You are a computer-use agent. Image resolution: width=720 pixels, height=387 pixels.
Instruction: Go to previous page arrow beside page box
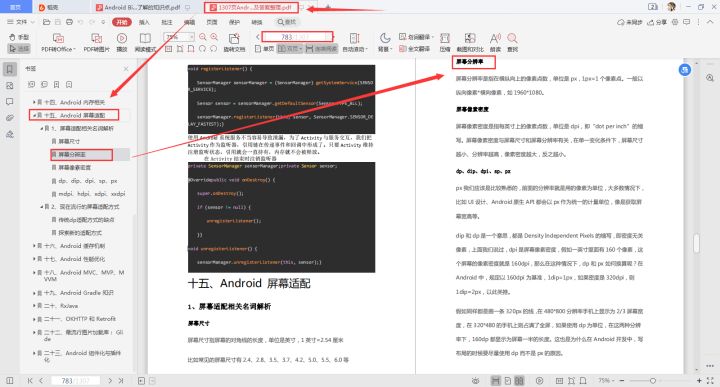258,37
